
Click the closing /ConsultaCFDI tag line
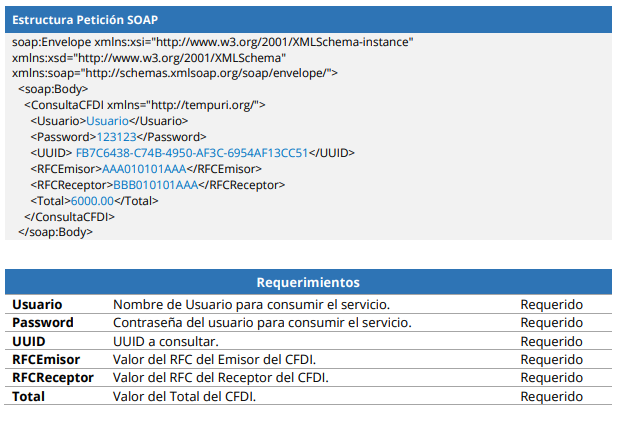[69, 216]
